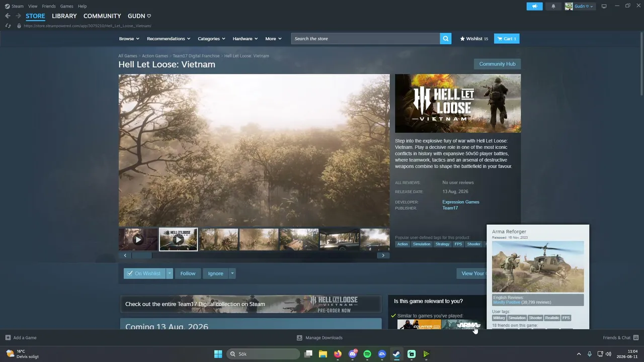This screenshot has height=362, width=644.
Task: Click the Community Hub button
Action: pyautogui.click(x=497, y=64)
